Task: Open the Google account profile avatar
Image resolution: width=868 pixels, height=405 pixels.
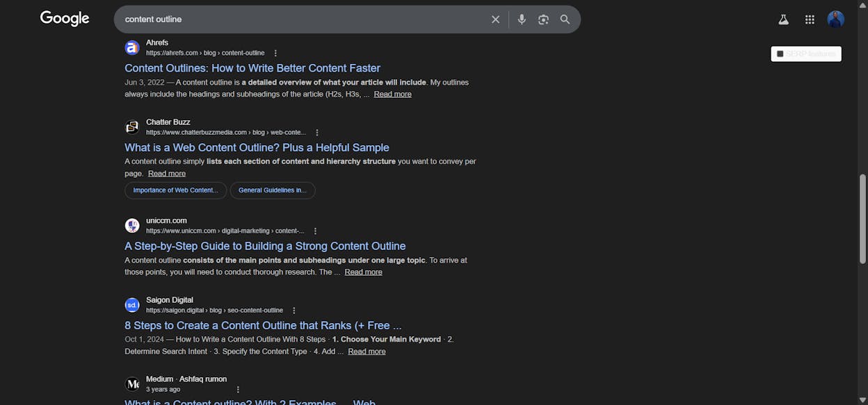Action: click(836, 19)
